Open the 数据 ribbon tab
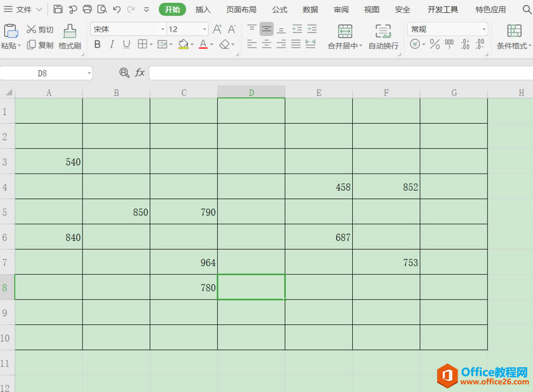Image resolution: width=533 pixels, height=392 pixels. pos(310,9)
